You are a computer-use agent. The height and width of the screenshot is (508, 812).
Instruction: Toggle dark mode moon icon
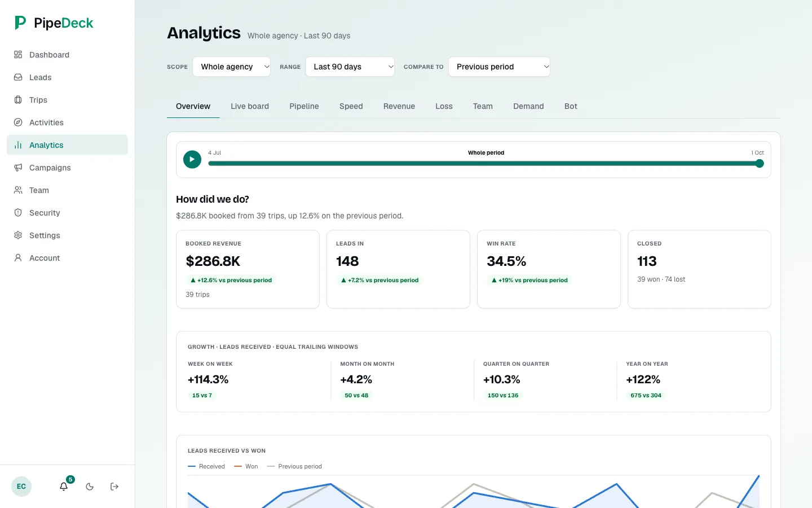click(90, 487)
